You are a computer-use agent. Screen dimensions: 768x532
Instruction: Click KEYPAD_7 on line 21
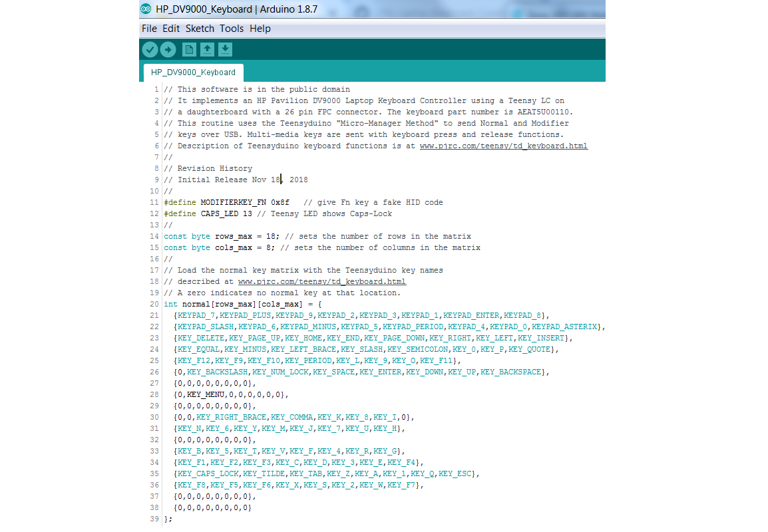coord(196,315)
